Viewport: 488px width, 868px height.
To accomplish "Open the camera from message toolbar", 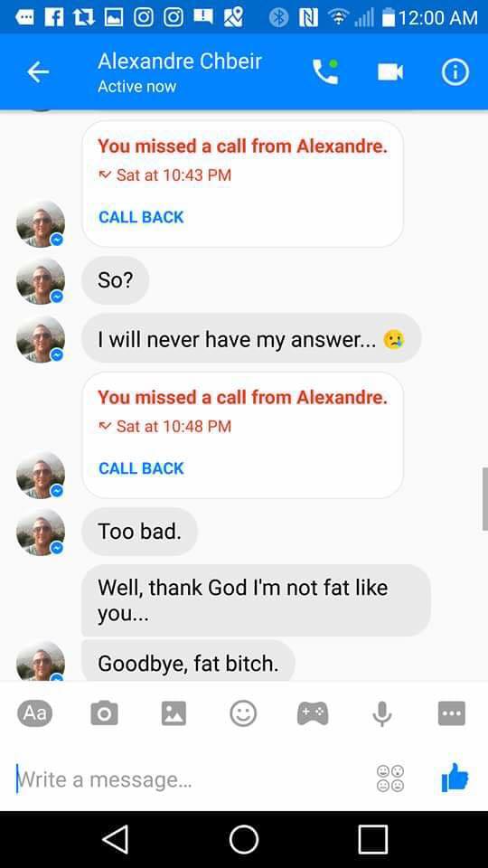I will (x=104, y=713).
